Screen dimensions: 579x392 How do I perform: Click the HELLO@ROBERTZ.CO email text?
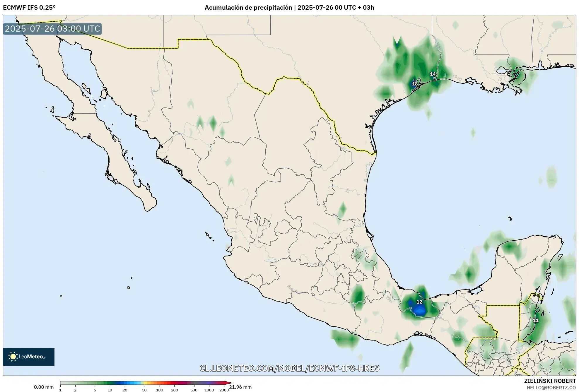(551, 388)
